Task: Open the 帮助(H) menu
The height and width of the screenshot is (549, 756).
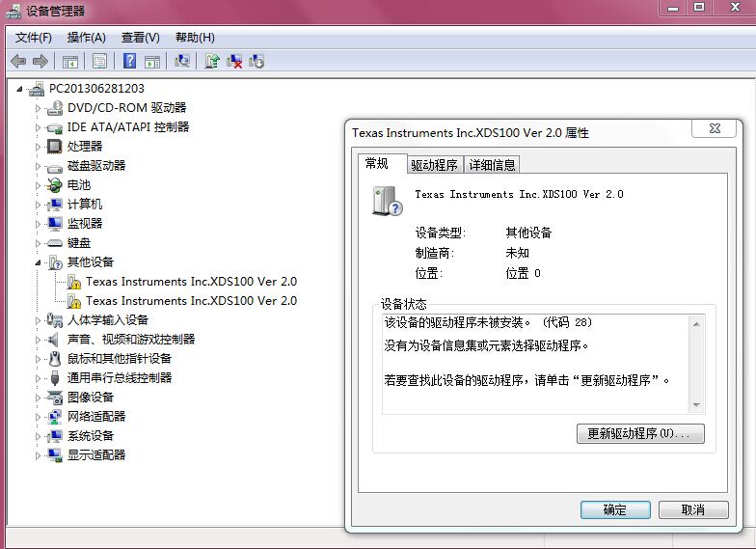Action: [x=195, y=37]
